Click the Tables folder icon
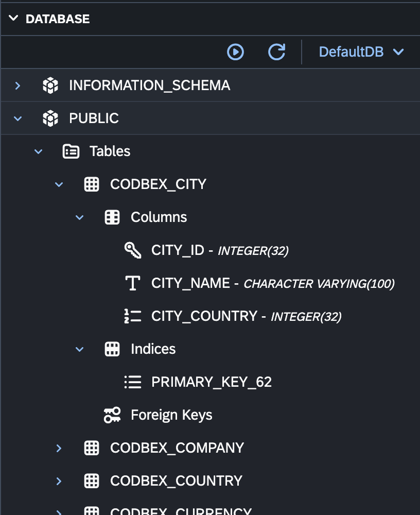 pyautogui.click(x=71, y=151)
